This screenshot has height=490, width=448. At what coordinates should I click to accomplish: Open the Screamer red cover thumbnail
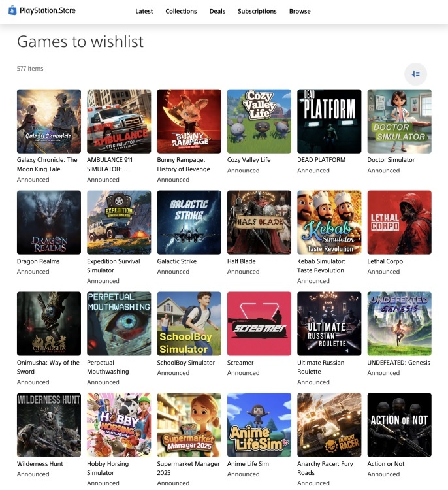259,324
